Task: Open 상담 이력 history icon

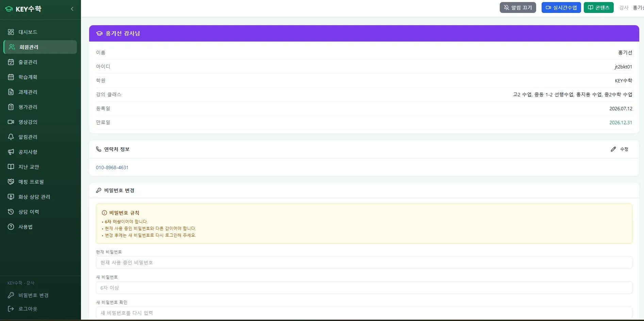Action: (x=11, y=212)
